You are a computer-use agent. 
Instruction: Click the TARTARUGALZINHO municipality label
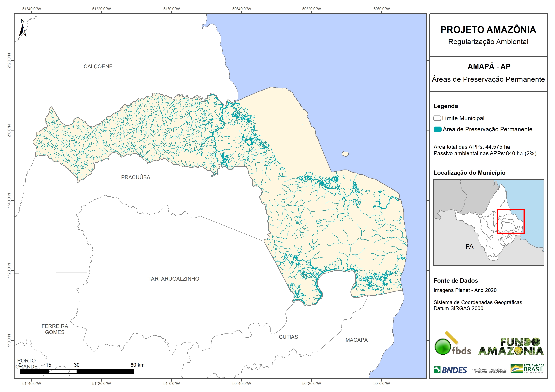point(174,279)
